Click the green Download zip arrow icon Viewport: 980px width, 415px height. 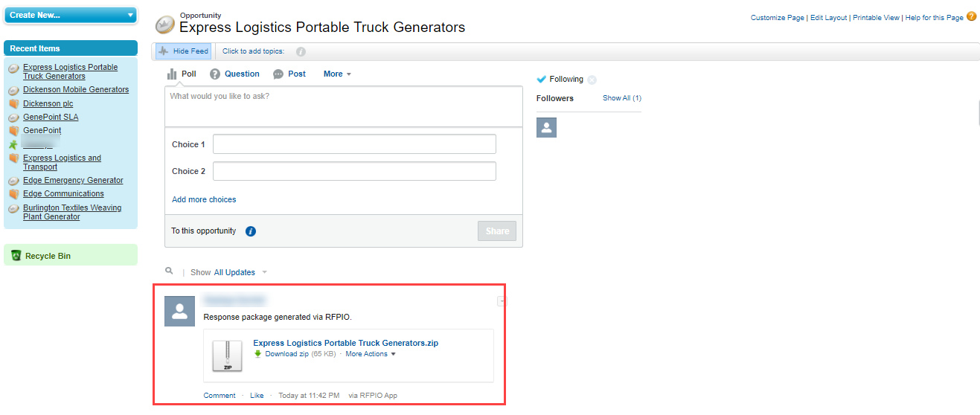click(258, 354)
